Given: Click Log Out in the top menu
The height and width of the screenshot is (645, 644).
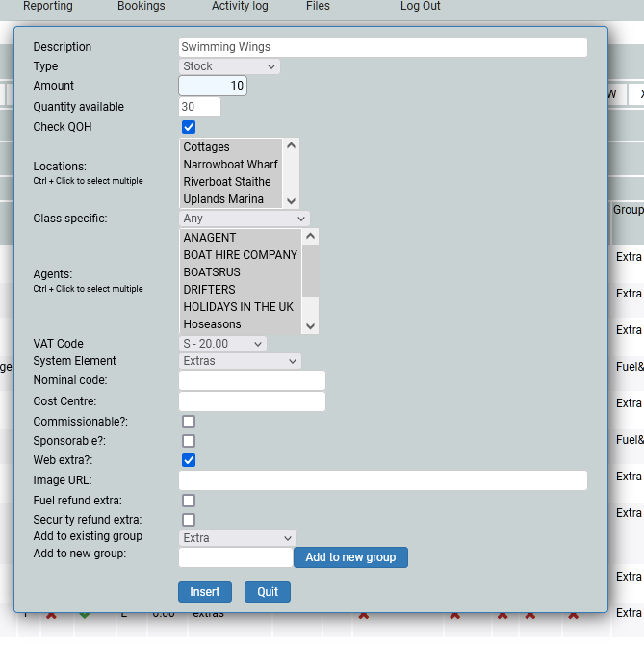Looking at the screenshot, I should click(420, 6).
